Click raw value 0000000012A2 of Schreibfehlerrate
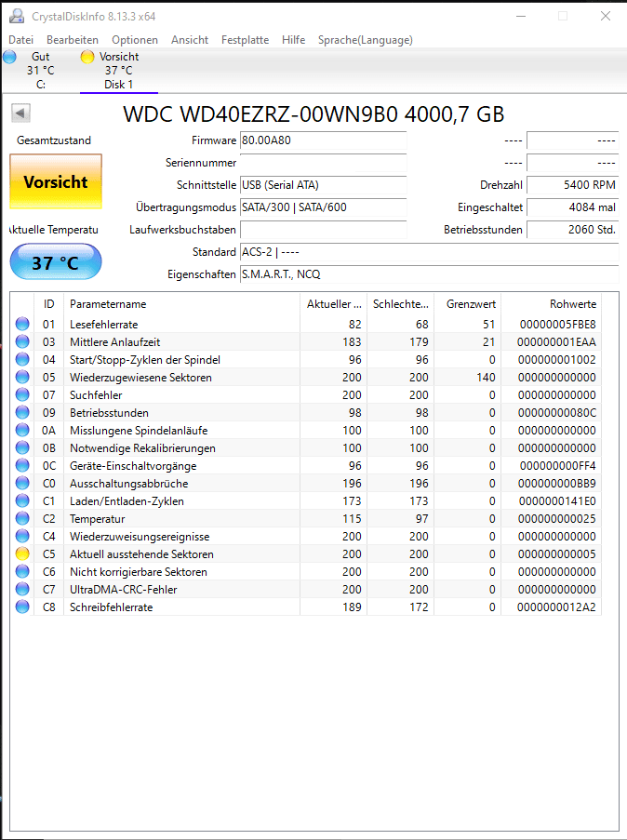The image size is (627, 840). pos(556,607)
